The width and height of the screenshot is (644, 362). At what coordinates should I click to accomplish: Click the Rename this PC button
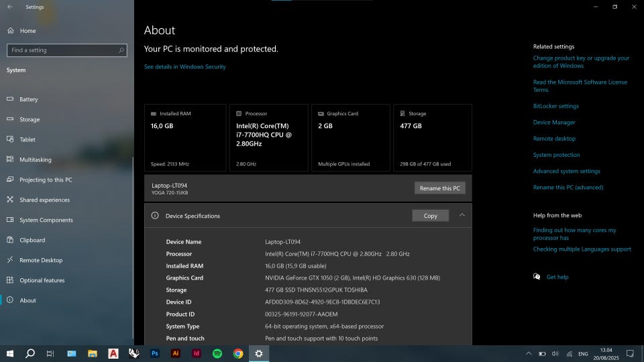tap(439, 188)
